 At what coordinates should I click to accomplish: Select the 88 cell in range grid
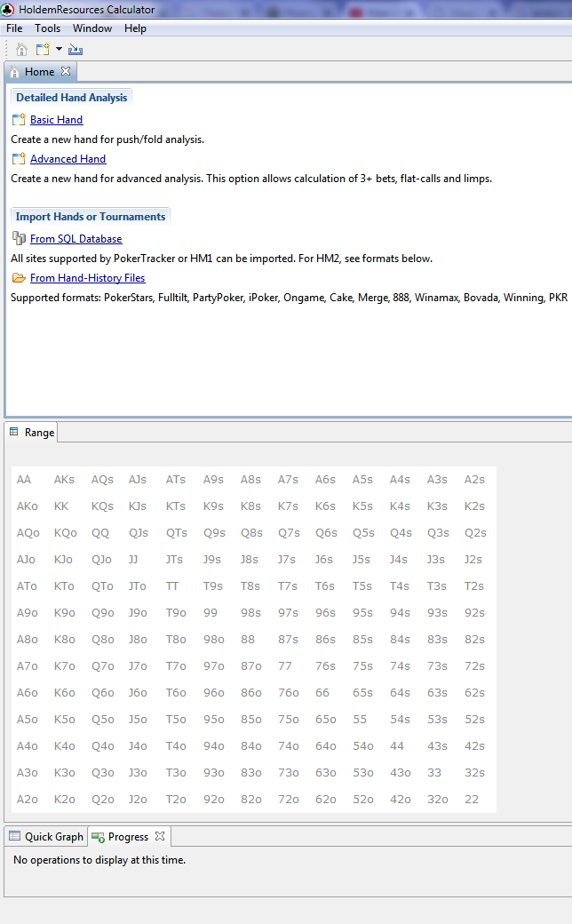coord(248,640)
